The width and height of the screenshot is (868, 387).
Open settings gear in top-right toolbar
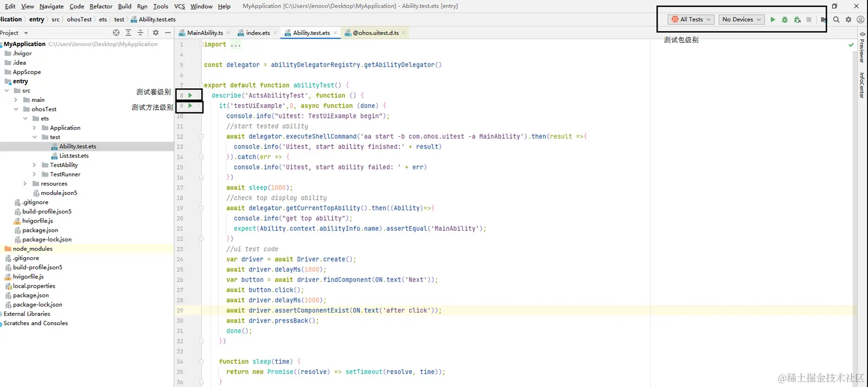[848, 20]
